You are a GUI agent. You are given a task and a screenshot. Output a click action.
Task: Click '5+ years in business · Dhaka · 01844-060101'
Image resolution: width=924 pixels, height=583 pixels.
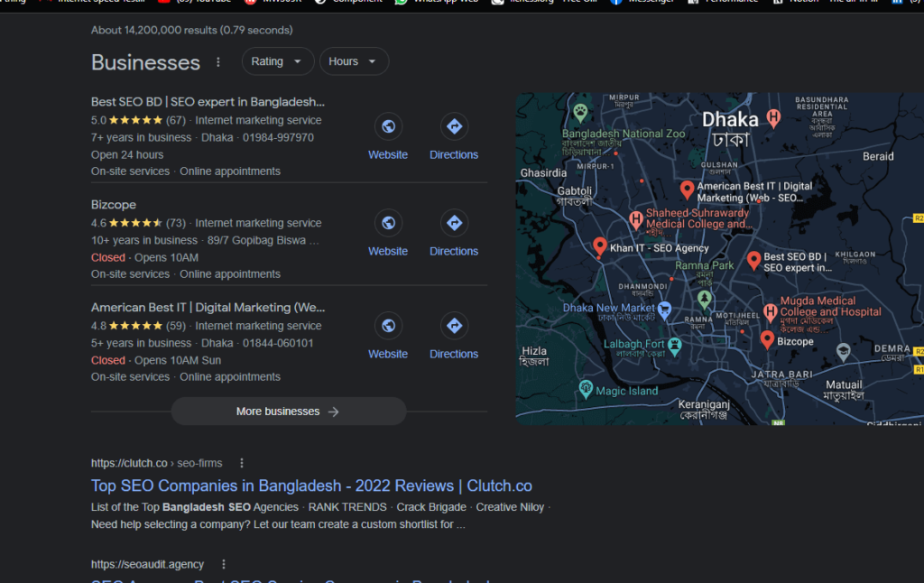pyautogui.click(x=202, y=343)
